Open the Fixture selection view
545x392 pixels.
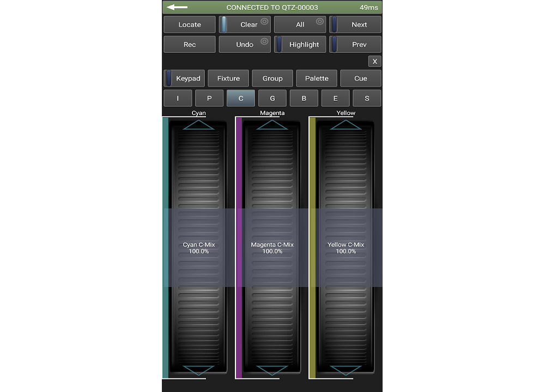tap(228, 78)
